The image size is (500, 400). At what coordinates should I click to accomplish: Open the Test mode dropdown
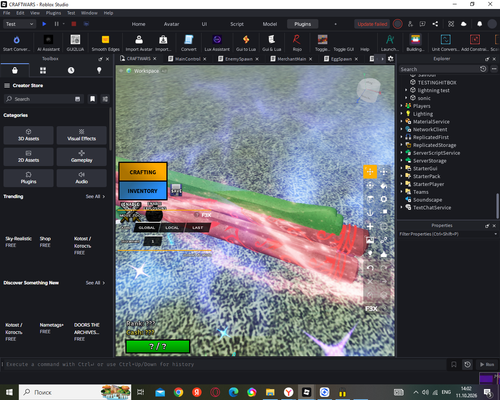pos(19,24)
